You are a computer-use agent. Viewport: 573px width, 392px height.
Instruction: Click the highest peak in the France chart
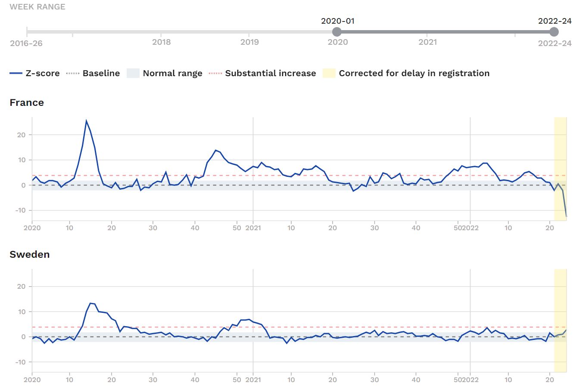click(86, 121)
